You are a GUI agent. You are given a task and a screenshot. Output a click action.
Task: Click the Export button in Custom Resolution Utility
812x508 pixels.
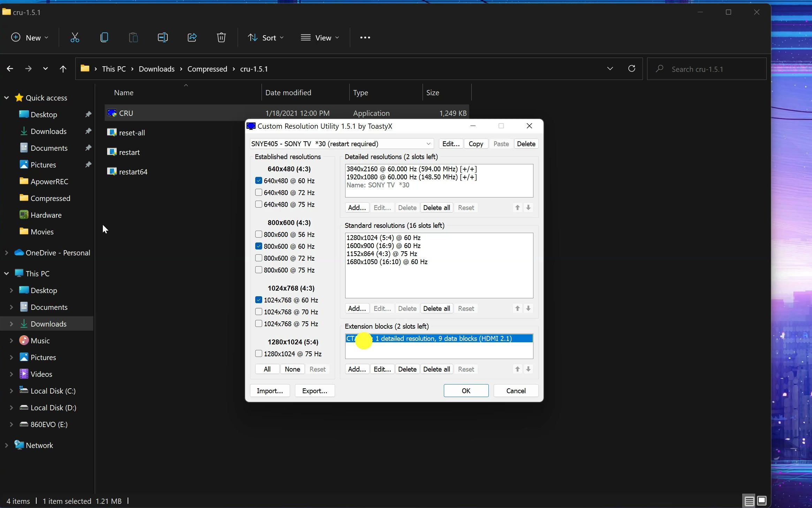[314, 390]
